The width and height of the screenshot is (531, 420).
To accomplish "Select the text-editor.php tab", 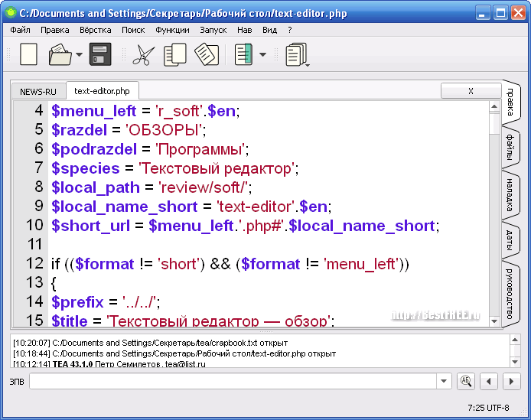I will point(102,91).
